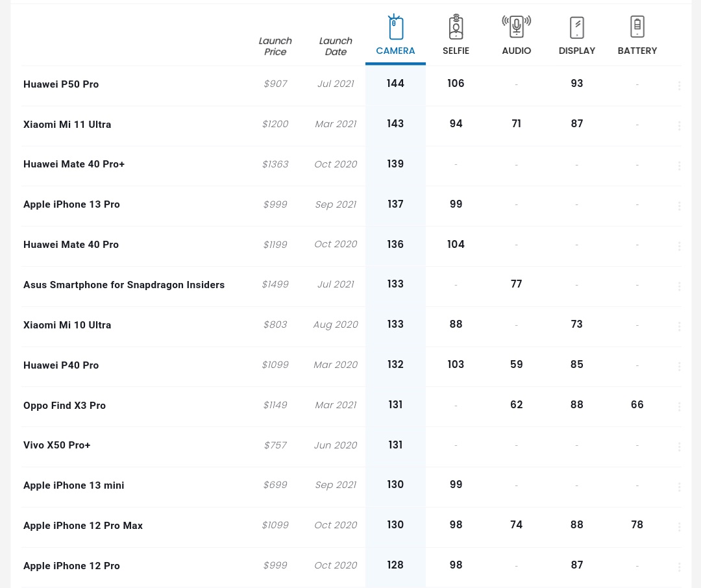Open three-dot menu for Huawei P50 Pro
Image resolution: width=701 pixels, height=588 pixels.
[x=679, y=86]
